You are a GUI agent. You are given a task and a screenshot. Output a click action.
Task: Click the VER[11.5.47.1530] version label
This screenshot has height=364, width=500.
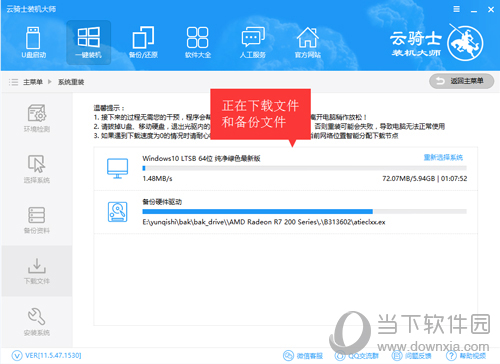tap(53, 355)
